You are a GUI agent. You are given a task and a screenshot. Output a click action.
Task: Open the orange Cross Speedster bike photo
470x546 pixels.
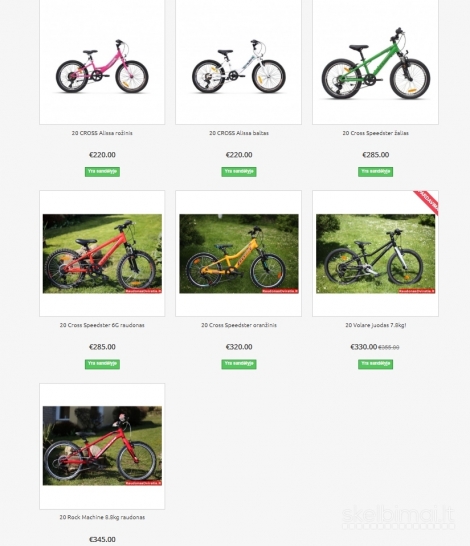coord(238,254)
